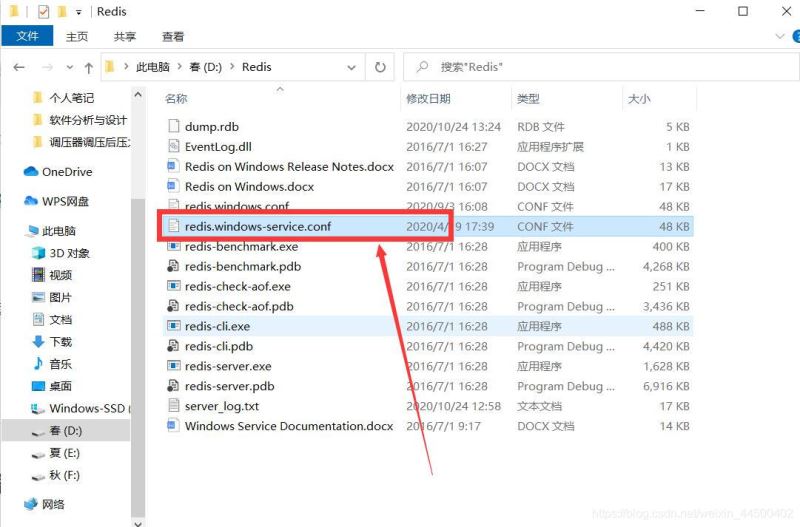The width and height of the screenshot is (800, 527).
Task: Click the redis-cli.exe size 488 KB
Action: 671,326
